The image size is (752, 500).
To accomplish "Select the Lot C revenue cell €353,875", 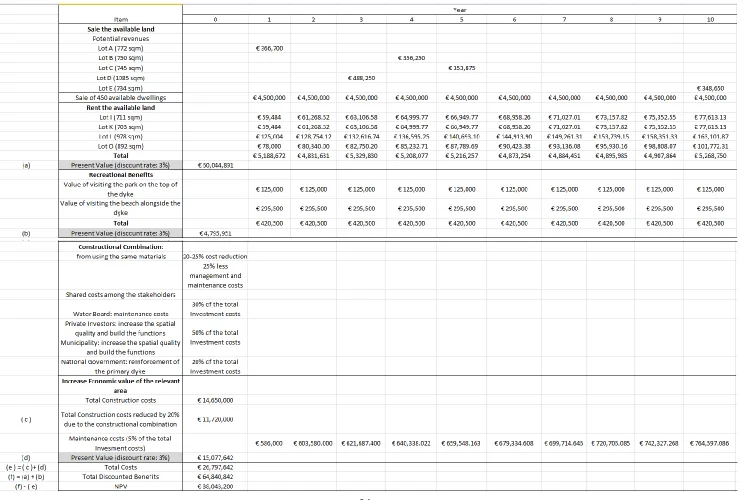I will [x=461, y=68].
